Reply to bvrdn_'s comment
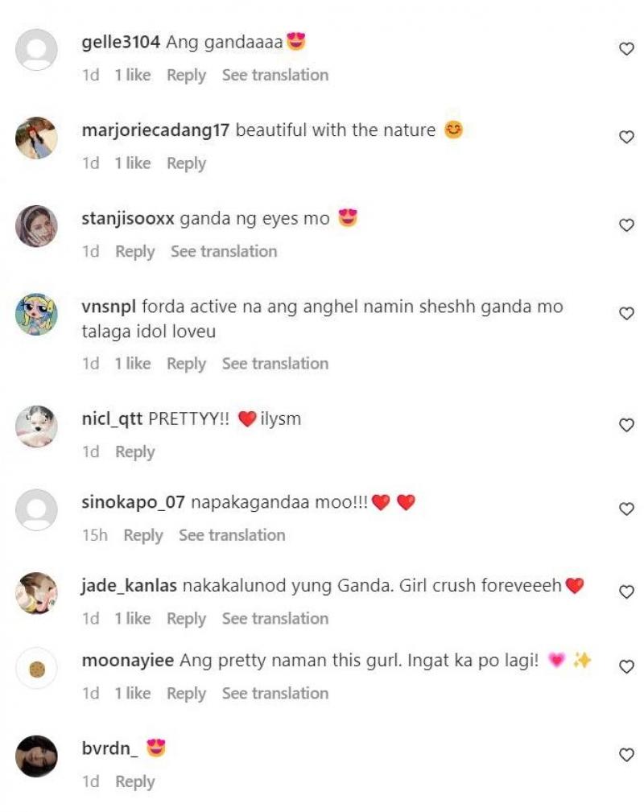Image resolution: width=644 pixels, height=812 pixels. pos(134,781)
